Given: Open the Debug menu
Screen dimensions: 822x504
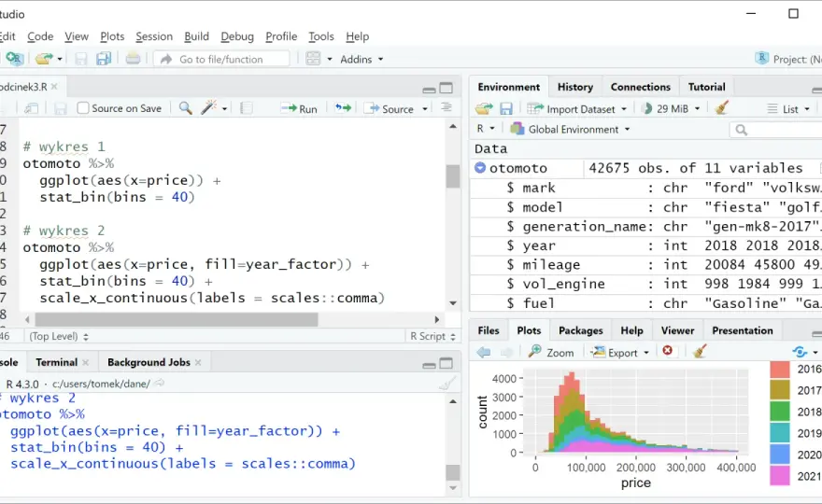Looking at the screenshot, I should [x=237, y=36].
